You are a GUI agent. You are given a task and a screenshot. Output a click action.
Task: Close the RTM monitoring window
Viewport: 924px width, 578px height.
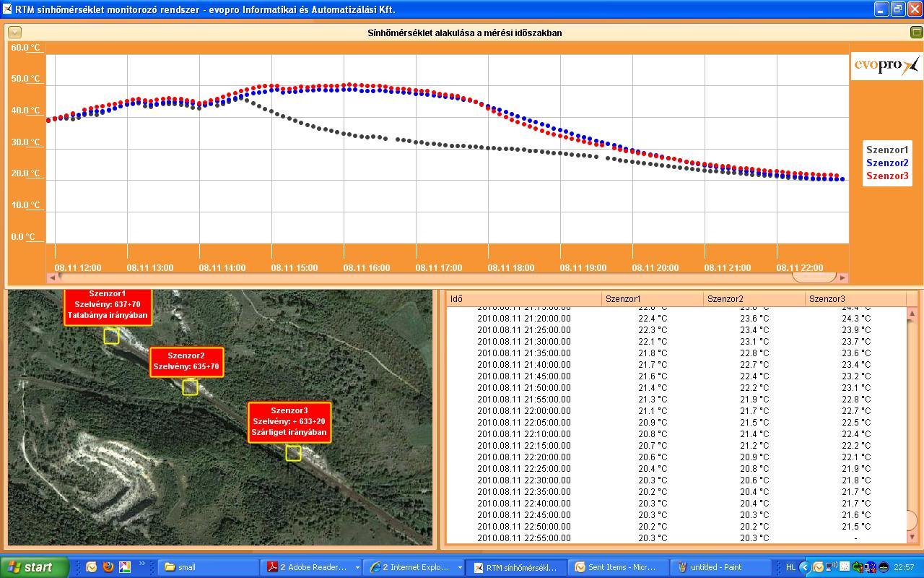click(x=915, y=9)
